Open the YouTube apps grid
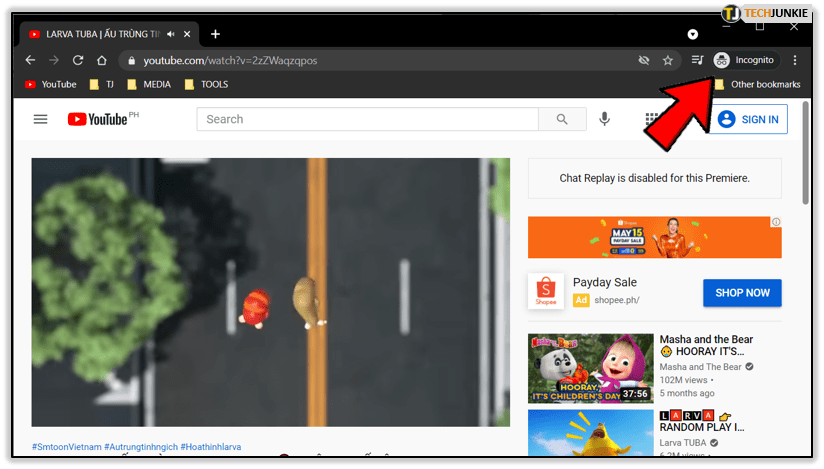Viewport: 824px width, 469px height. tap(652, 119)
